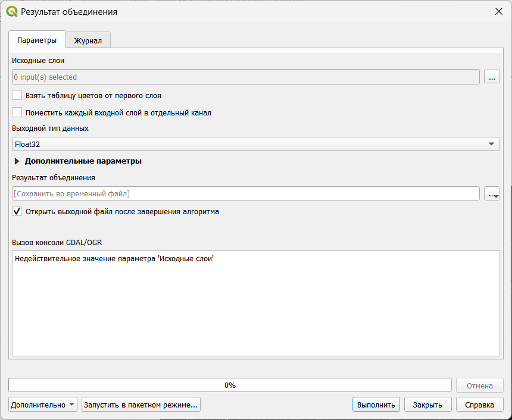Open input layers browse button
This screenshot has height=420, width=512.
tap(492, 77)
